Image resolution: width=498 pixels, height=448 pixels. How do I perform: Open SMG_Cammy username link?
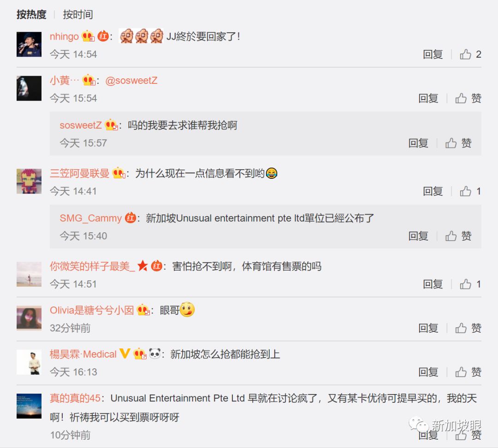pos(90,218)
